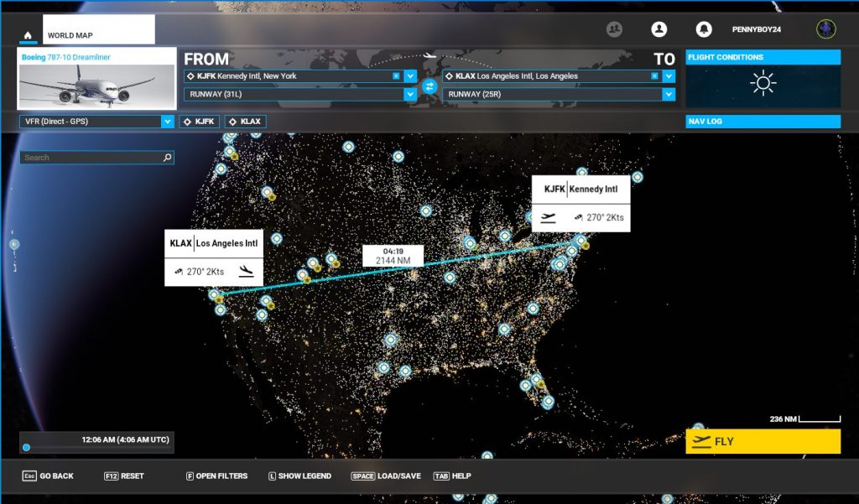Click RESET in the bottom bar
The image size is (859, 504).
point(124,476)
